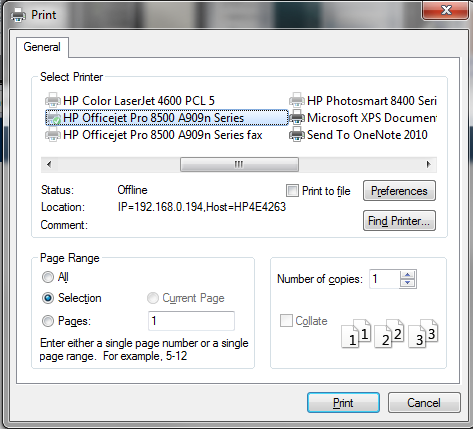473x429 pixels.
Task: Increase the number of copies with the up arrow
Action: (407, 275)
